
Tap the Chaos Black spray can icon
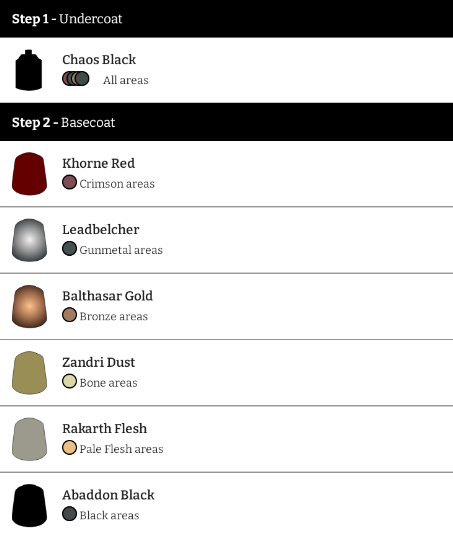coord(29,70)
